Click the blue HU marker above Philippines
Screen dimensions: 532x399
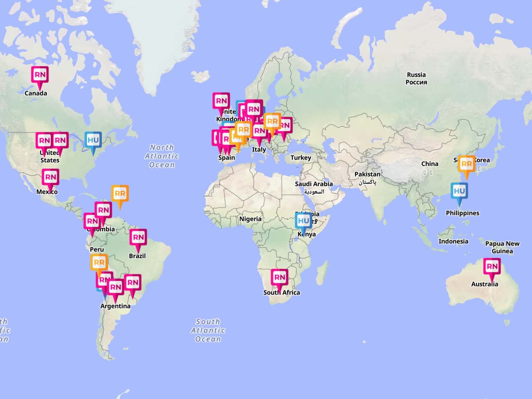pos(459,191)
